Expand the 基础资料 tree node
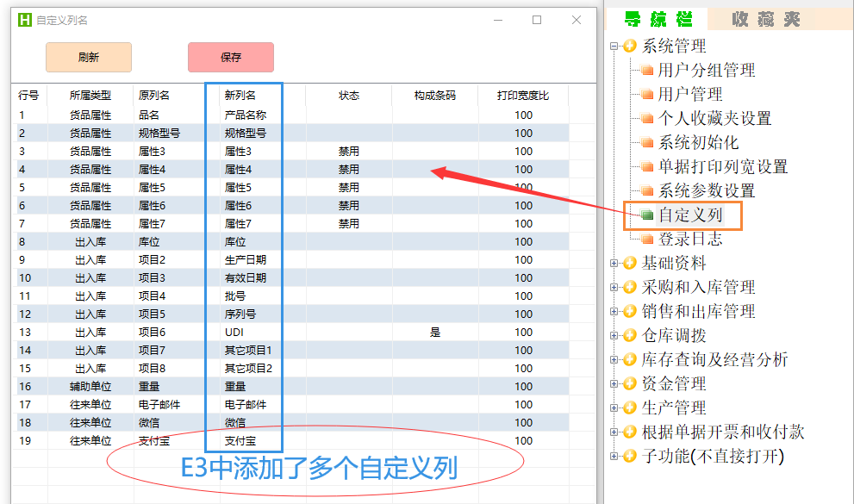Viewport: 854px width, 504px height. click(614, 264)
